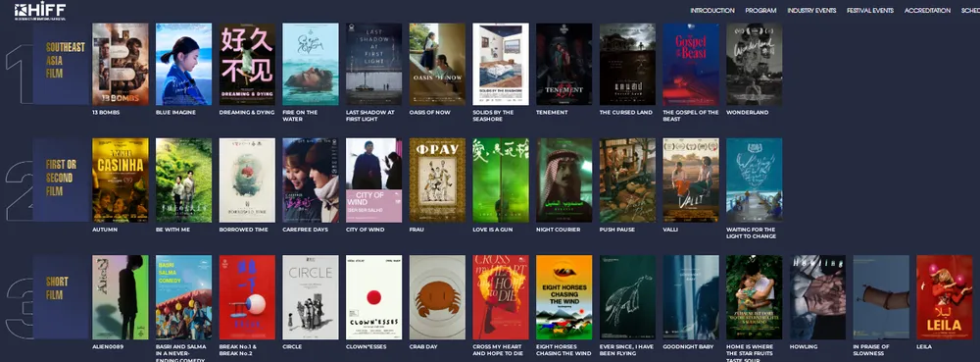Open the Crab Day poster
980x362 pixels.
[437, 297]
